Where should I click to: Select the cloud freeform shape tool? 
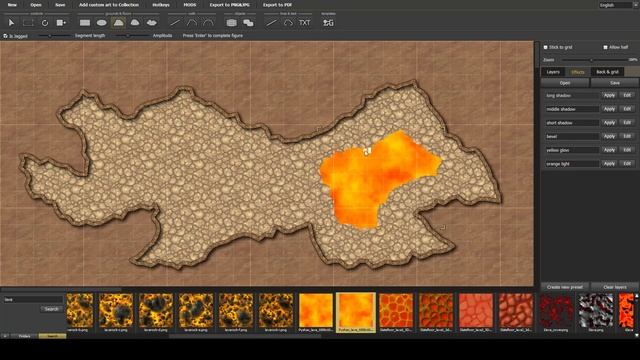pos(151,23)
